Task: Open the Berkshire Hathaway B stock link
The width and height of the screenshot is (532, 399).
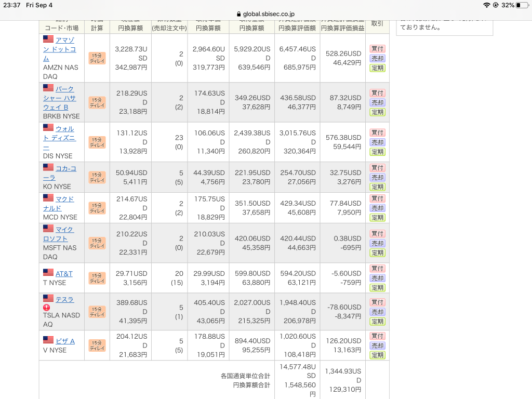Action: click(x=60, y=98)
